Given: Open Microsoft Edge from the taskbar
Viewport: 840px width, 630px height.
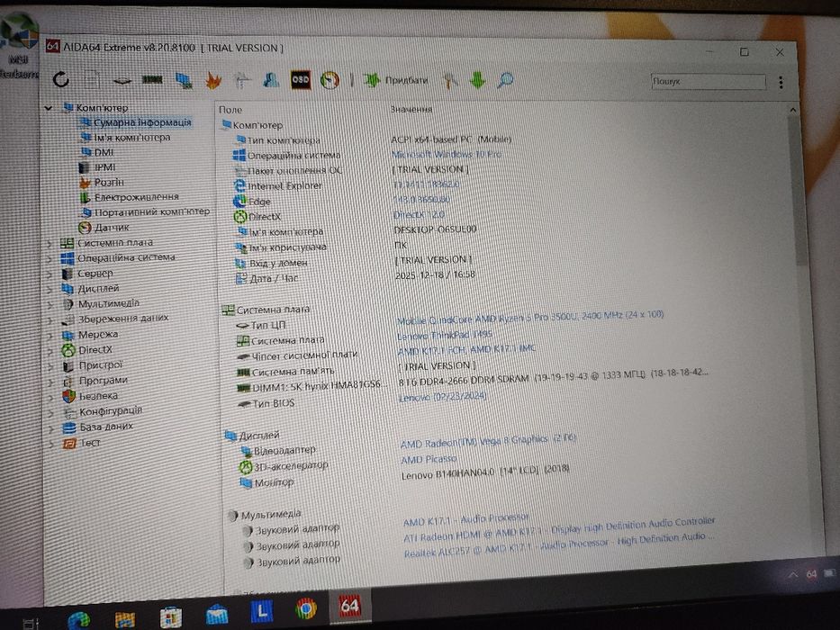Looking at the screenshot, I should pos(78,620).
